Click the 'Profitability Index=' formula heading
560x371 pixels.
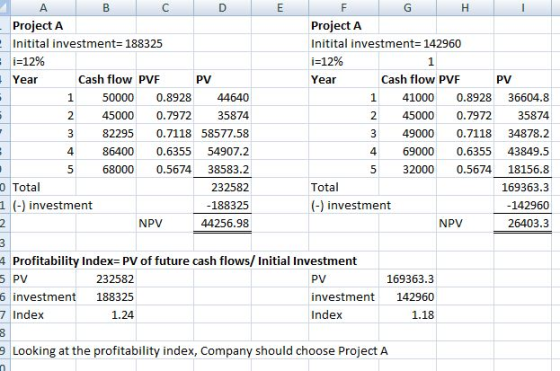[185, 261]
